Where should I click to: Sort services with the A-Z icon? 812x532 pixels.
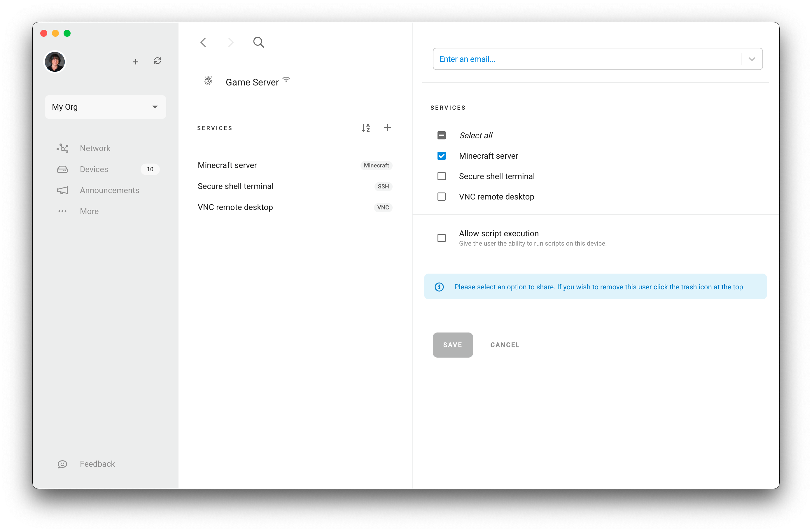coord(366,128)
